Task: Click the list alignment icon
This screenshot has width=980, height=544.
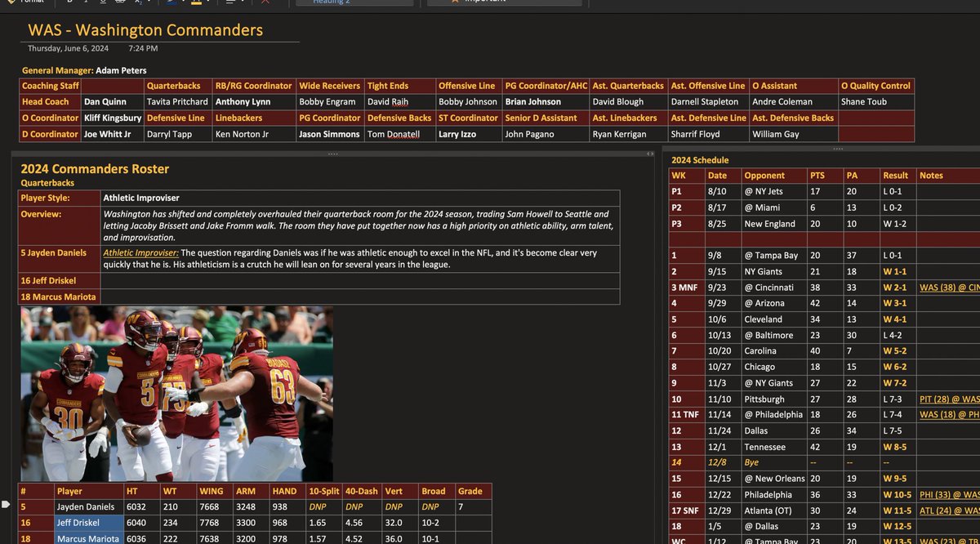Action: (229, 2)
